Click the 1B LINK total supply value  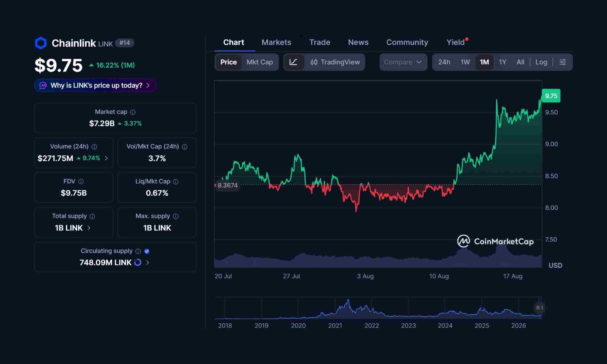[68, 228]
